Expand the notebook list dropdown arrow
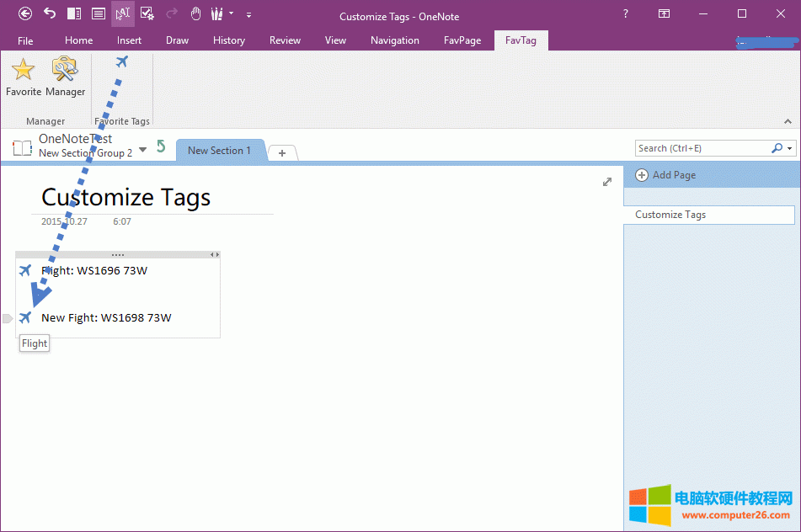This screenshot has height=532, width=801. coord(142,150)
